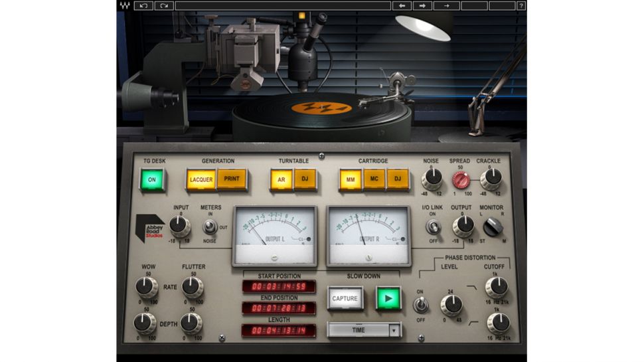Choose the MC cartridge type
The image size is (644, 362).
(x=374, y=179)
